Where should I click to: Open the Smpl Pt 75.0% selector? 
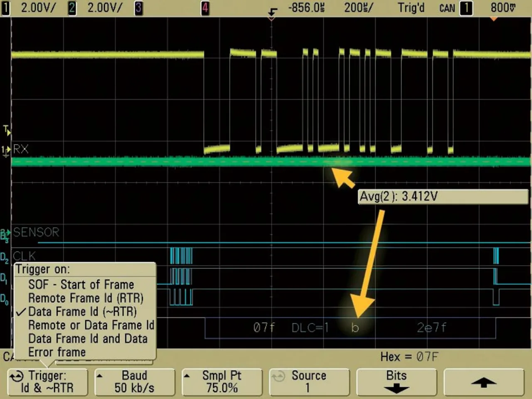(222, 382)
